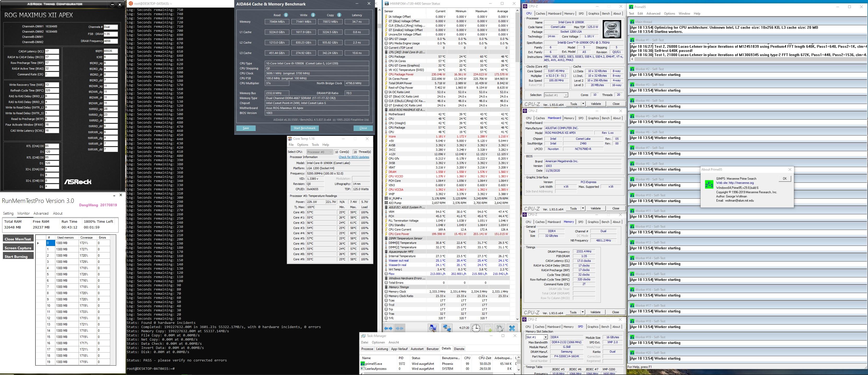Click HWiNFO network computers icon
Screen dimensions: 868x375
pos(447,328)
